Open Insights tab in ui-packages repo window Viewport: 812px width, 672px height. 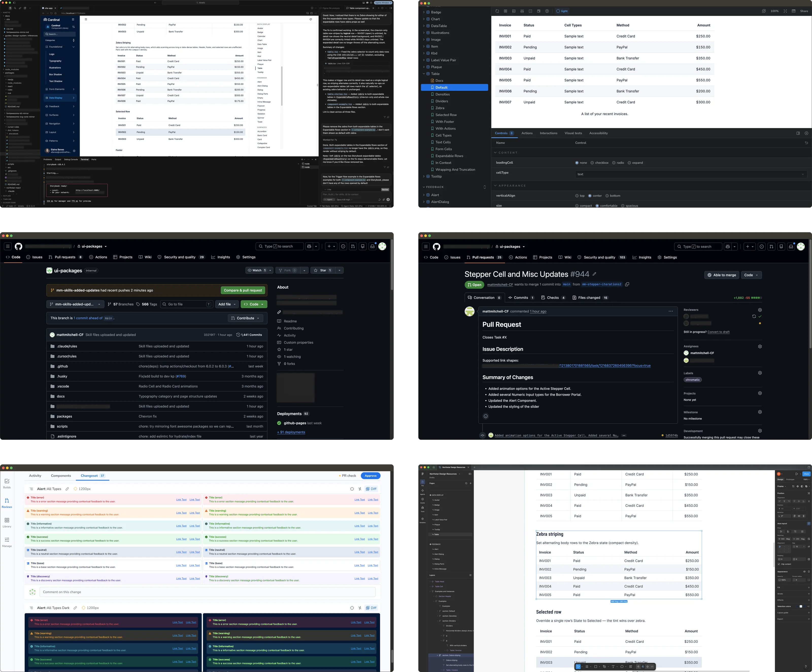pos(221,257)
